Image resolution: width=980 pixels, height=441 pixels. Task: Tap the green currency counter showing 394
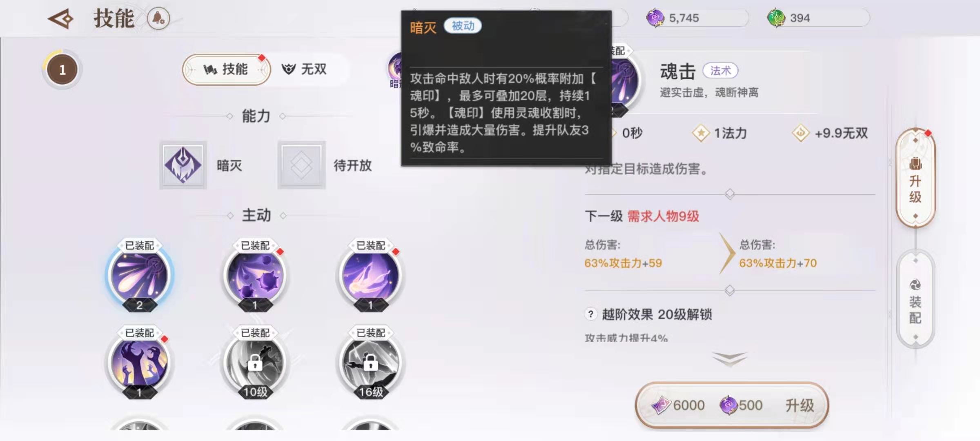[x=818, y=18]
